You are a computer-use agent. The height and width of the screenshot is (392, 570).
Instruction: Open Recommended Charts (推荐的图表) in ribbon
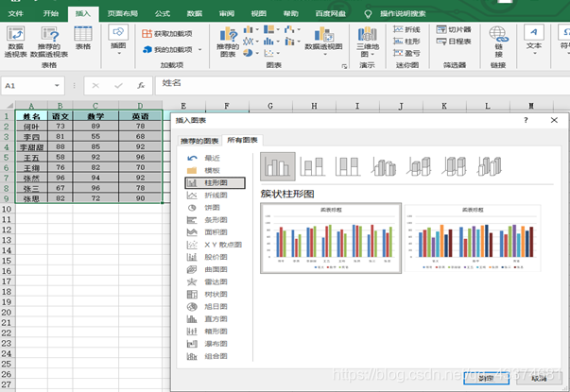tap(228, 43)
